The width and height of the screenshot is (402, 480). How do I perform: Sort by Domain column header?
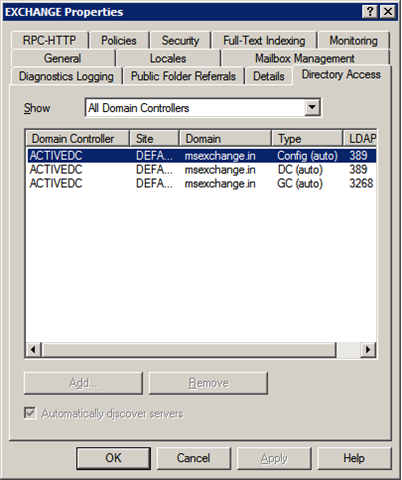point(225,138)
